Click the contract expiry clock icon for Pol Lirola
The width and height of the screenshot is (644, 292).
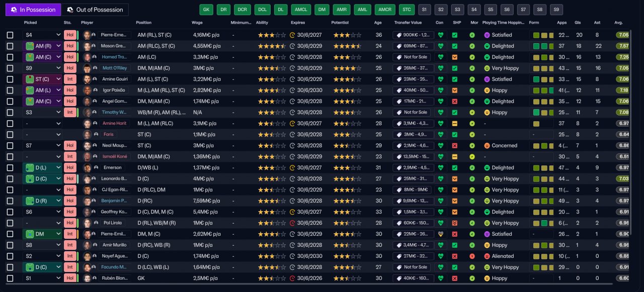[x=293, y=223]
